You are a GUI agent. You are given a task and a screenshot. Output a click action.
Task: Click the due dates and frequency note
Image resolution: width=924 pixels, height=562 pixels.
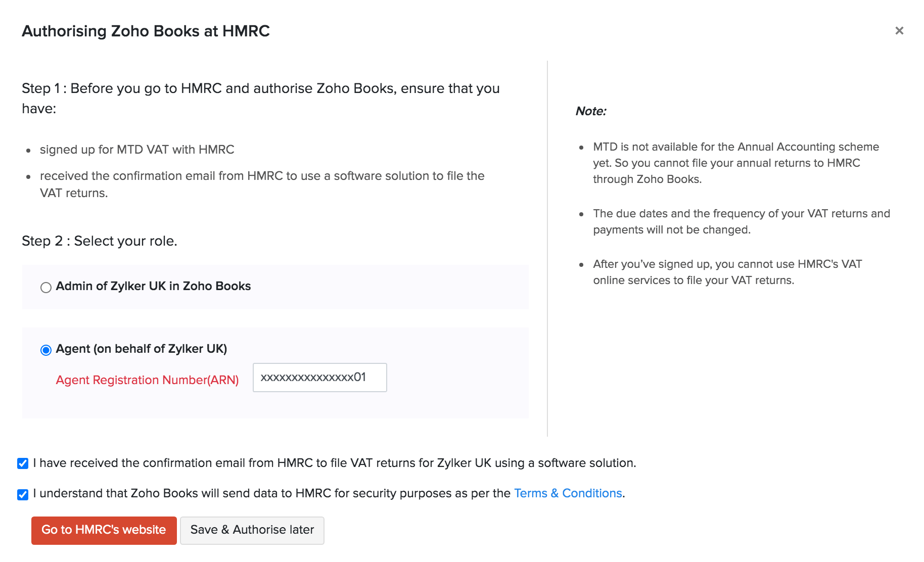pos(741,221)
